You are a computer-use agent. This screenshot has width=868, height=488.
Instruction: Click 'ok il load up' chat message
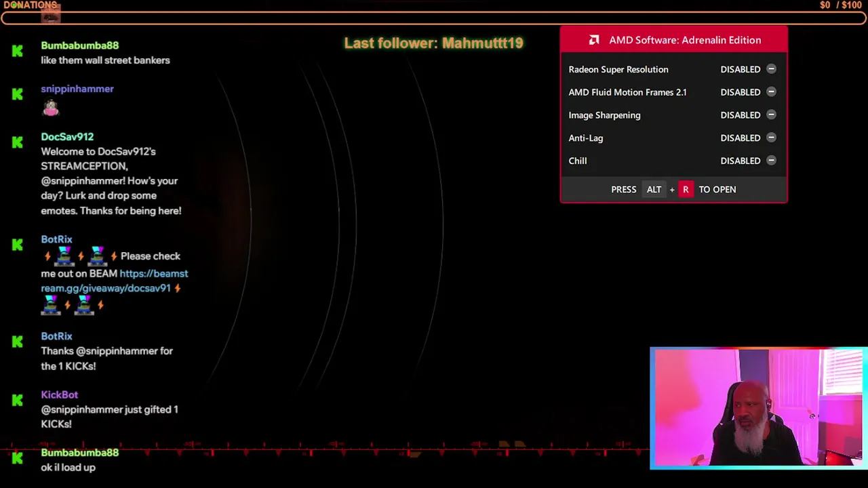pos(68,468)
